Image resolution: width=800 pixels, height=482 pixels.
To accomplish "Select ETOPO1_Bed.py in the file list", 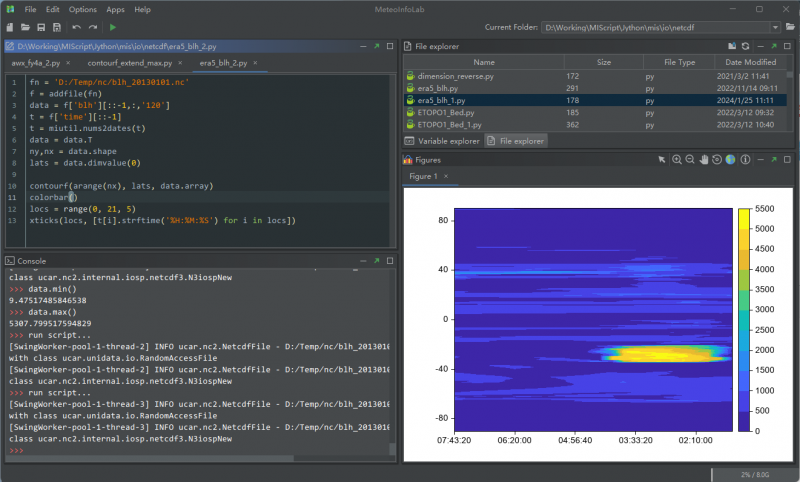I will [x=445, y=113].
